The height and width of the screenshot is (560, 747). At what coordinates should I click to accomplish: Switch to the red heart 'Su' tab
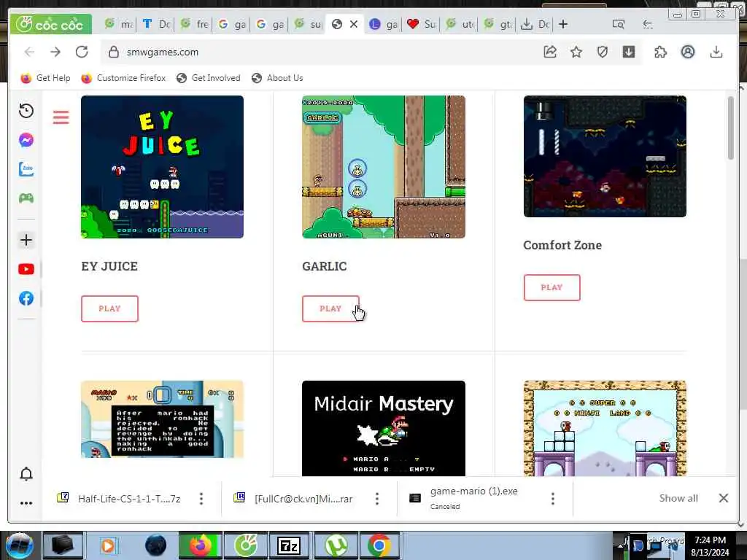point(422,24)
